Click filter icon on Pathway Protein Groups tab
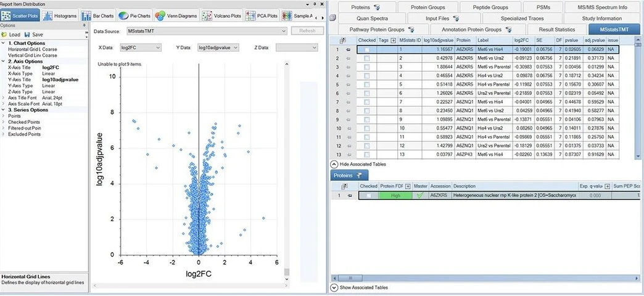This screenshot has width=644, height=296. coord(411,30)
